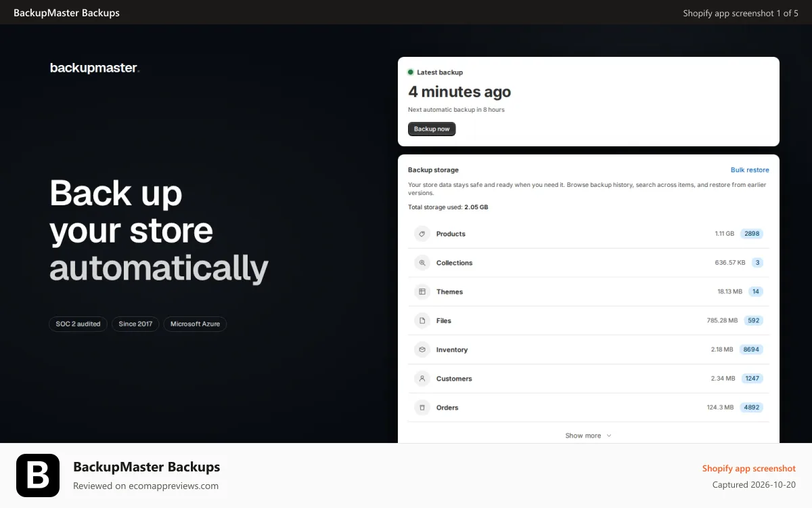
Task: Click the Orders icon
Action: [x=422, y=408]
